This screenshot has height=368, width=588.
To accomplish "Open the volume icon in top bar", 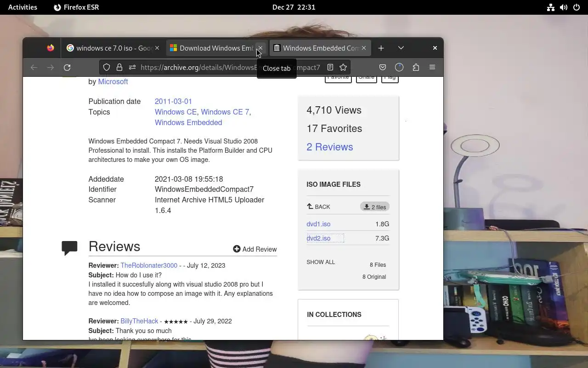I will 564,7.
